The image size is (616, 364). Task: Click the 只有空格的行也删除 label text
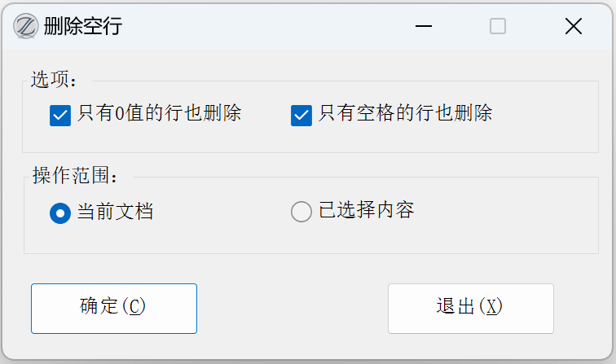pos(405,113)
